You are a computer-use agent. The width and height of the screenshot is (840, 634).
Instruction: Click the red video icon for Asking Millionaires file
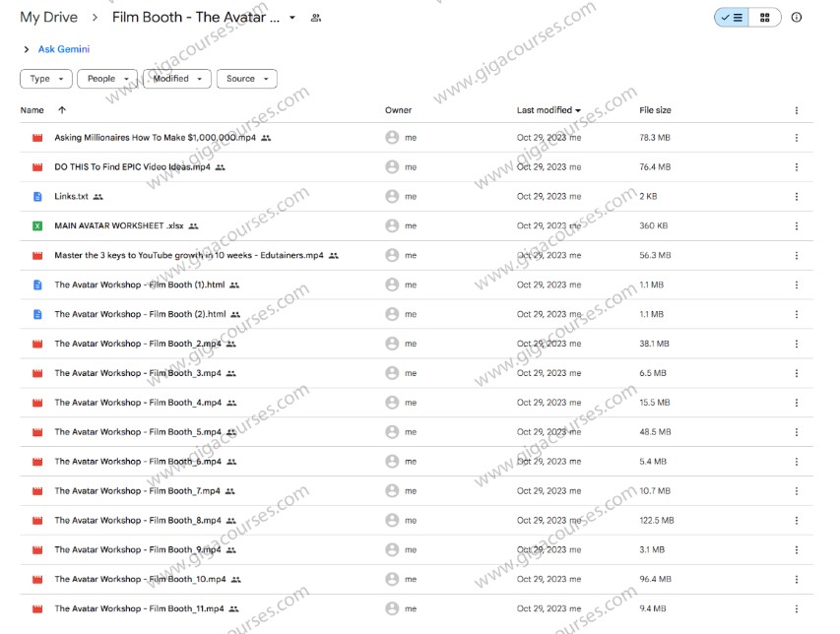click(x=37, y=138)
